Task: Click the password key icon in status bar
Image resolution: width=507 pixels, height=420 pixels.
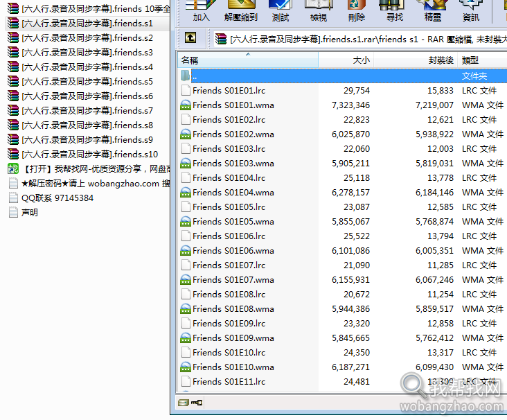Action: pyautogui.click(x=197, y=403)
